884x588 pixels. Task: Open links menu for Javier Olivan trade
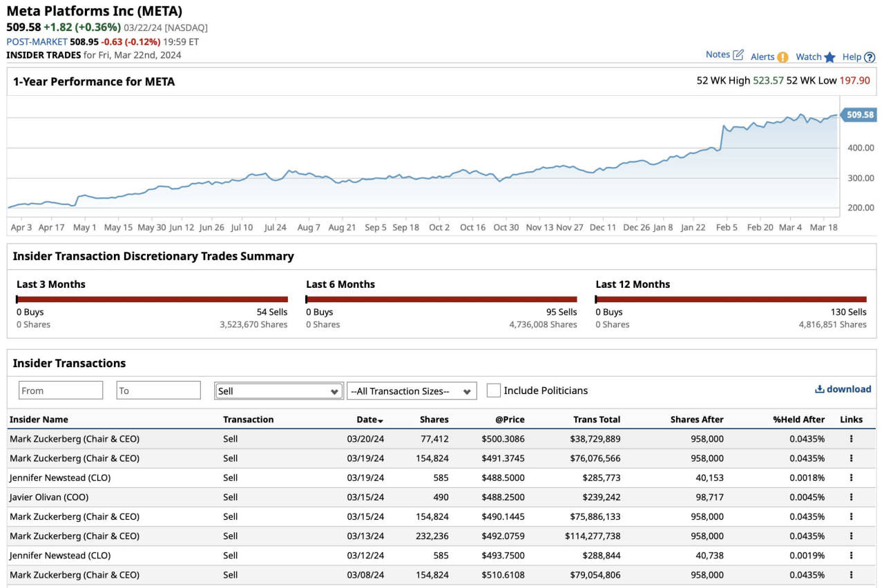coord(851,497)
